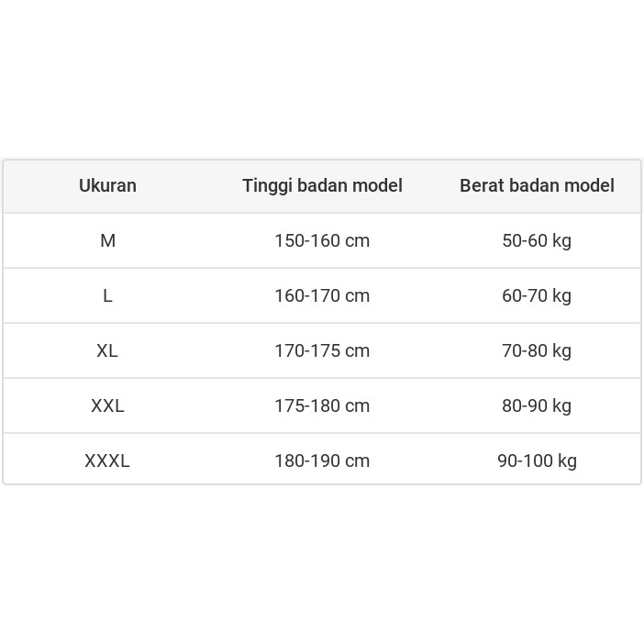Select the XXL size cell
This screenshot has width=644, height=644.
click(x=107, y=405)
